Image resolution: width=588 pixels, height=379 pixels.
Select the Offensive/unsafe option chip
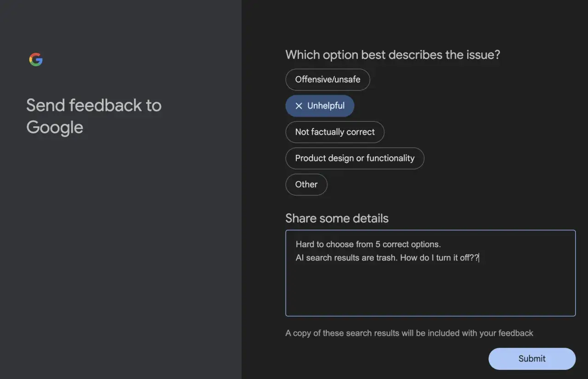click(x=328, y=79)
